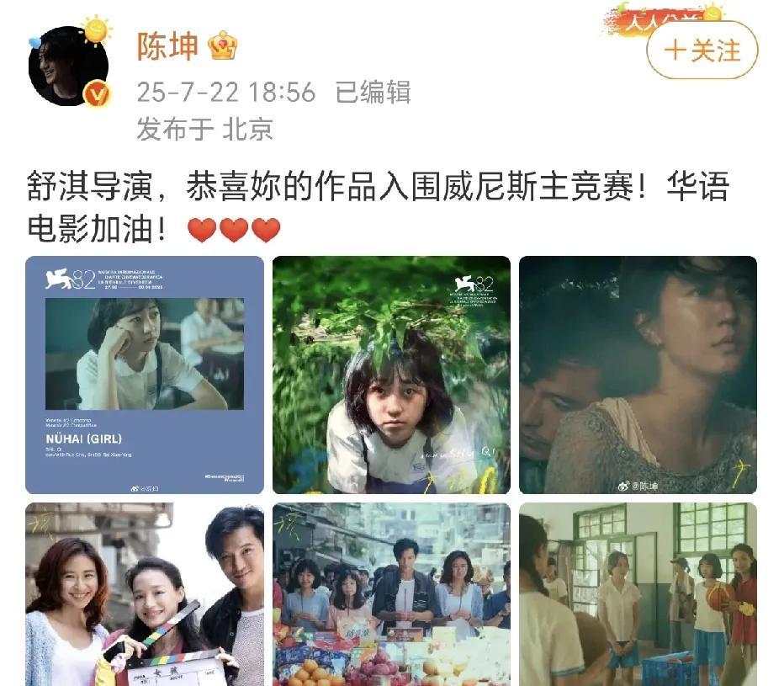Open the dark close-up couple photo
This screenshot has width=784, height=686.
(x=638, y=375)
